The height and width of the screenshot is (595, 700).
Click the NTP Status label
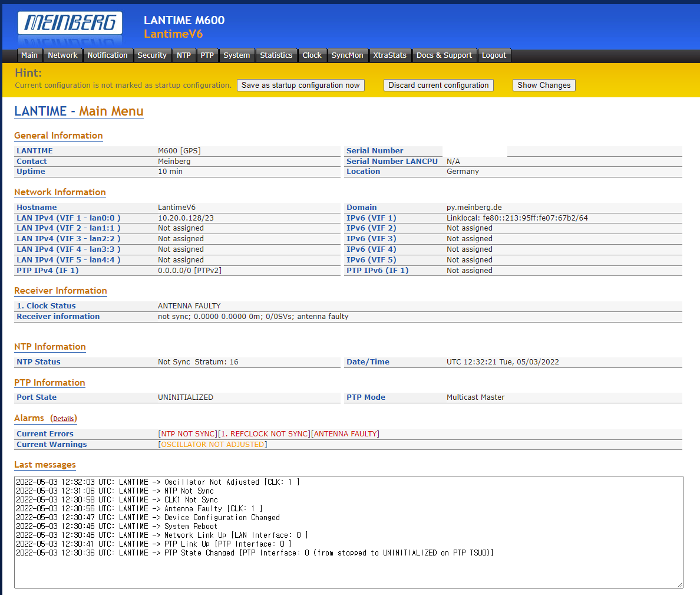coord(38,362)
